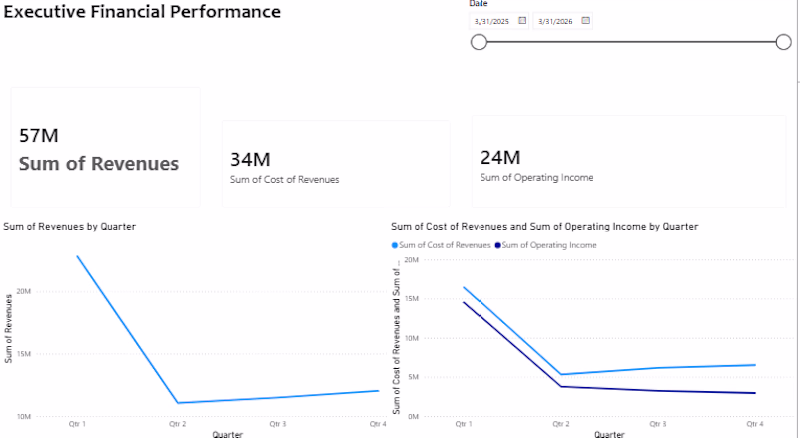Select the cost and operating income chart title

544,227
